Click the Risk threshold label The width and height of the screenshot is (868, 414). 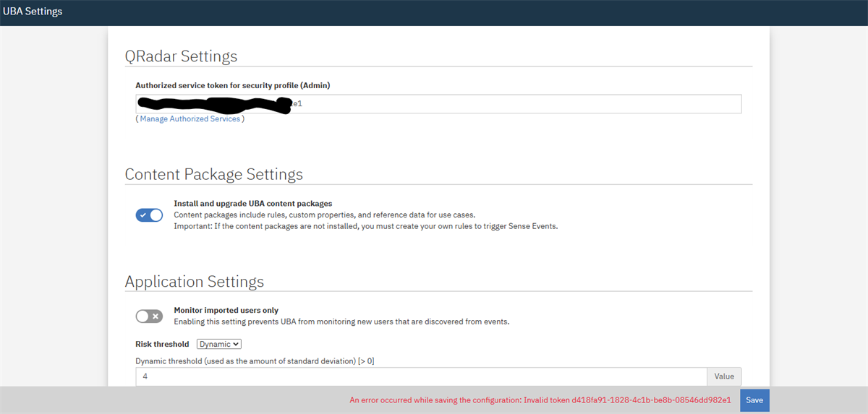(162, 344)
